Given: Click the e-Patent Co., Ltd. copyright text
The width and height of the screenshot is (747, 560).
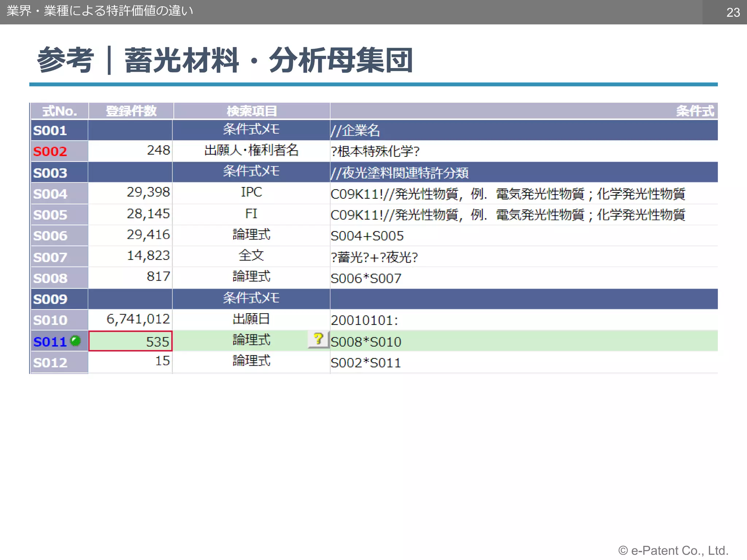Looking at the screenshot, I should click(x=673, y=551).
